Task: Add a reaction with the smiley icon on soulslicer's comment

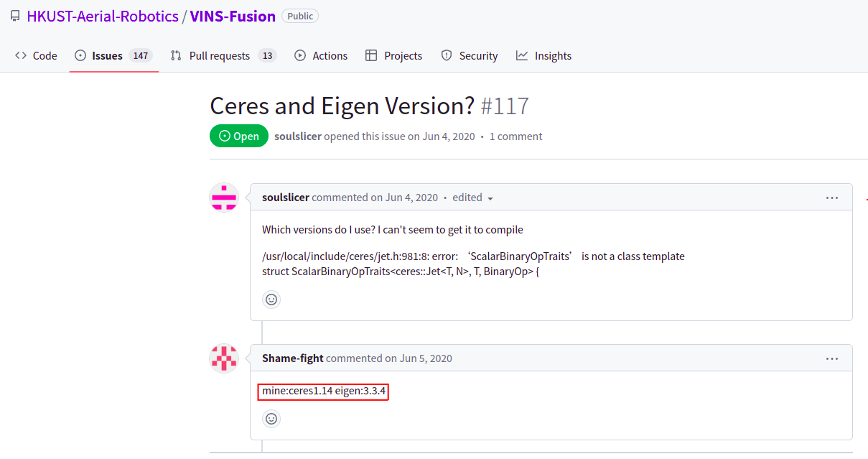Action: pyautogui.click(x=271, y=300)
